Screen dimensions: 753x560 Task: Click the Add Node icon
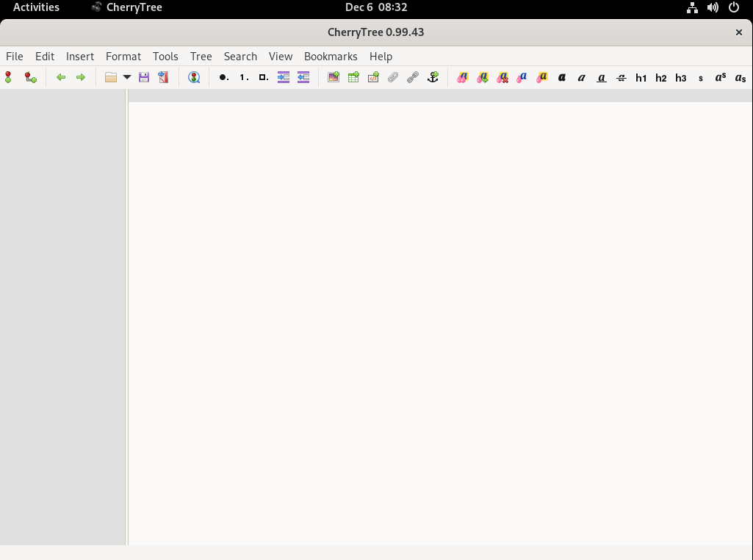[x=8, y=77]
